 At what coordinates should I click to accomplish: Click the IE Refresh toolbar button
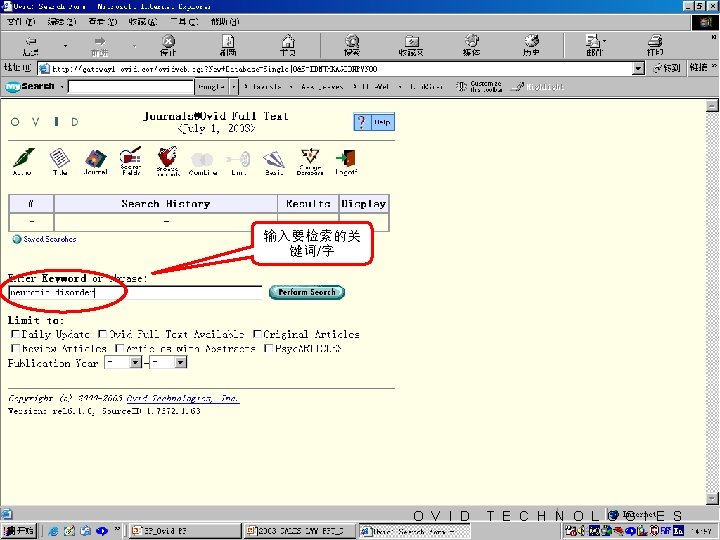point(228,45)
